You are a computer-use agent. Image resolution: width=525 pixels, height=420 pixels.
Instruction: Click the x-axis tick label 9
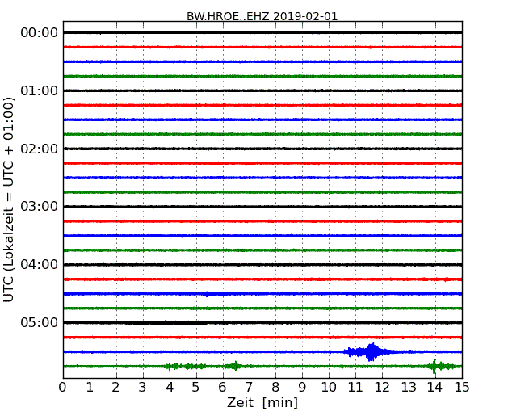302,388
